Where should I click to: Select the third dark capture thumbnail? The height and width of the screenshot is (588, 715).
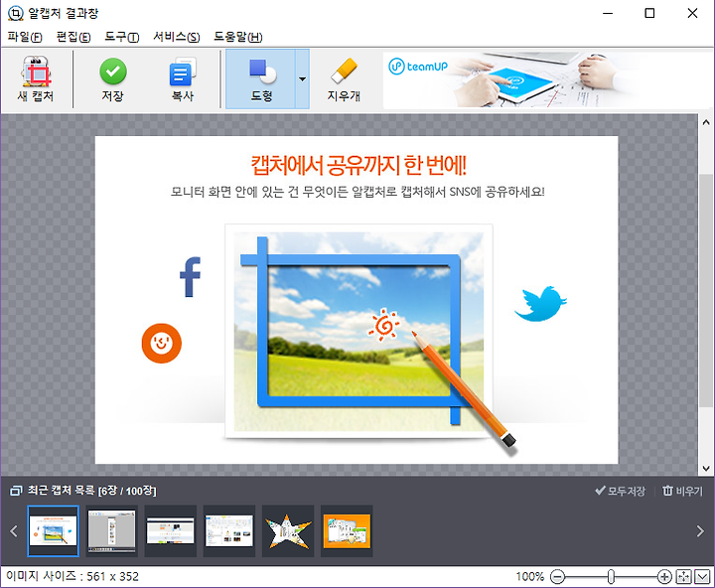tap(171, 531)
